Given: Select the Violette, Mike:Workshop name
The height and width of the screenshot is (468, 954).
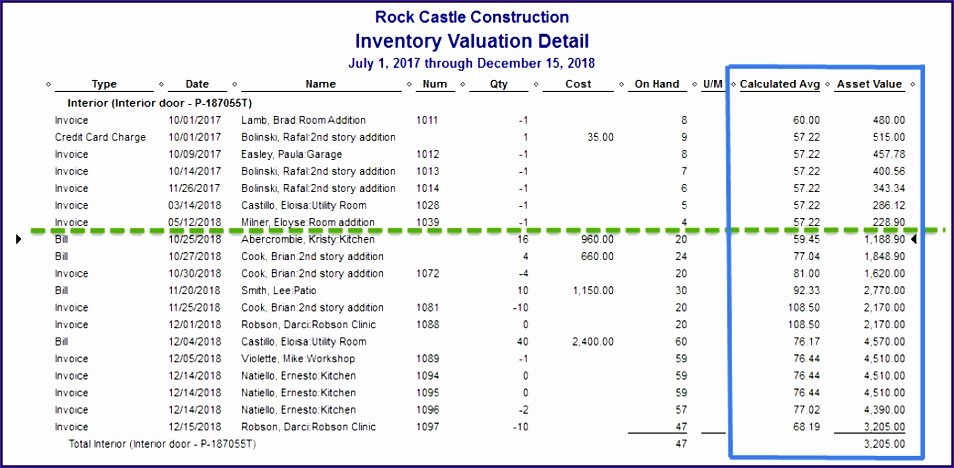Looking at the screenshot, I should point(298,359).
